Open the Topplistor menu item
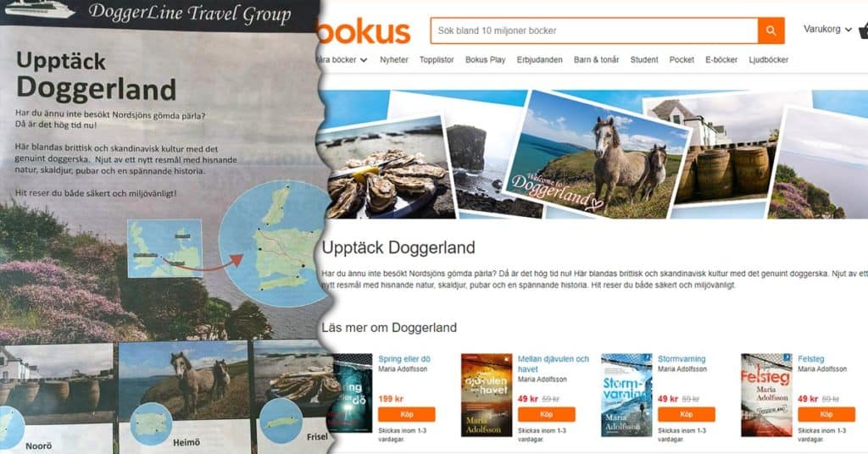The width and height of the screenshot is (868, 454). [437, 60]
